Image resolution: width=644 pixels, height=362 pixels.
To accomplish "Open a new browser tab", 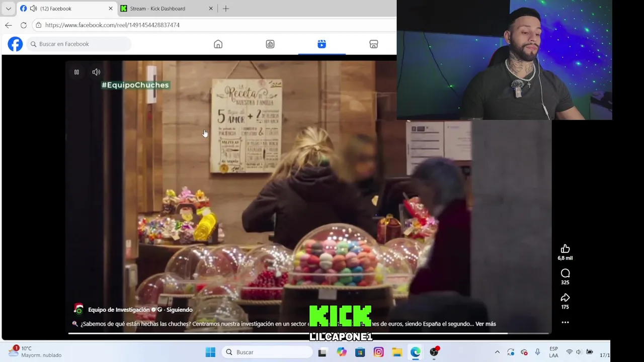I will tap(226, 9).
